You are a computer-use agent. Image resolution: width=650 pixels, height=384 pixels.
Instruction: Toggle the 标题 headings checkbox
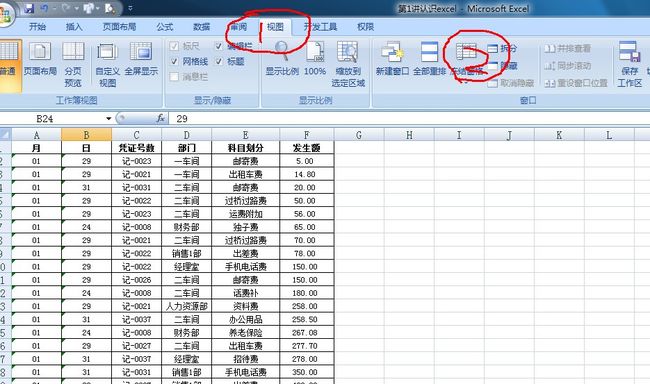(219, 61)
